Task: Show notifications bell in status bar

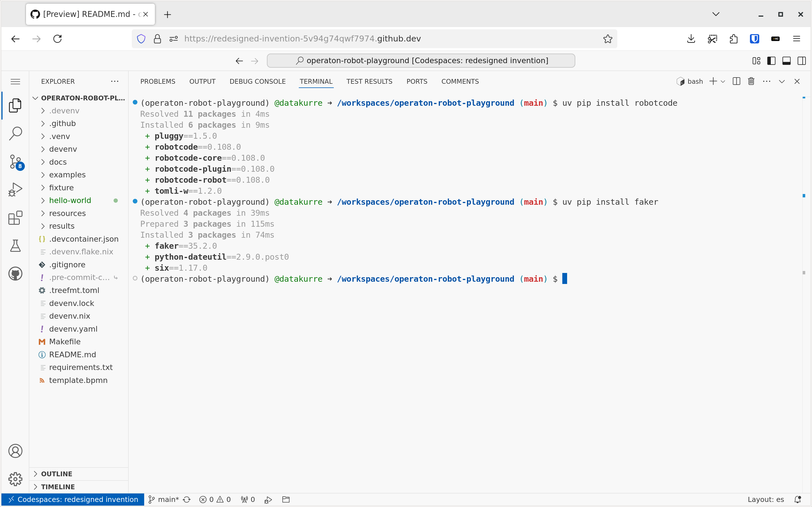Action: [x=798, y=499]
